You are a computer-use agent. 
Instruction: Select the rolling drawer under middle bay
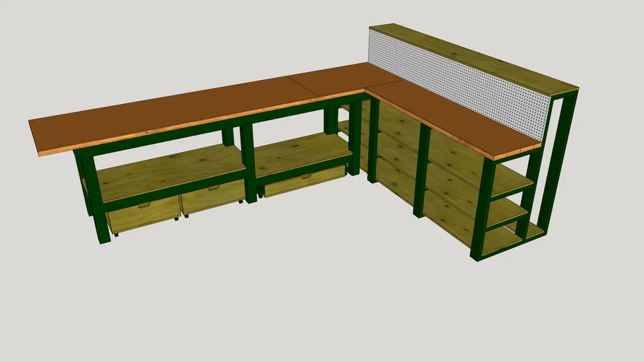tap(306, 184)
